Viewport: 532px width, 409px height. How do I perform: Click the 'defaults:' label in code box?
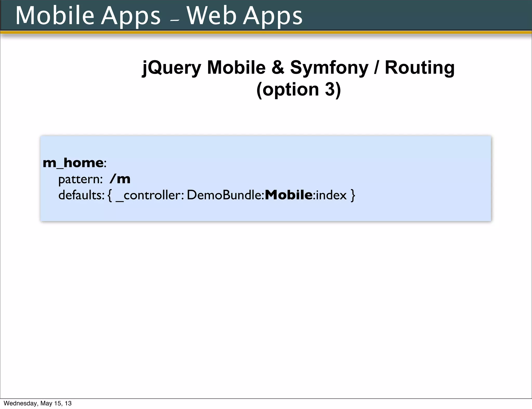tap(81, 195)
